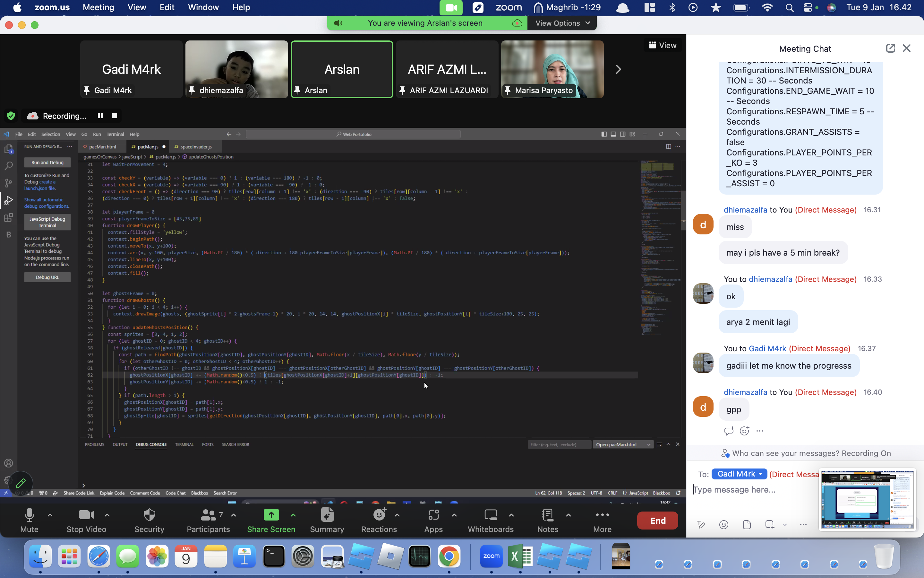Open Reactions icon
Image resolution: width=924 pixels, height=578 pixels.
coord(379,515)
